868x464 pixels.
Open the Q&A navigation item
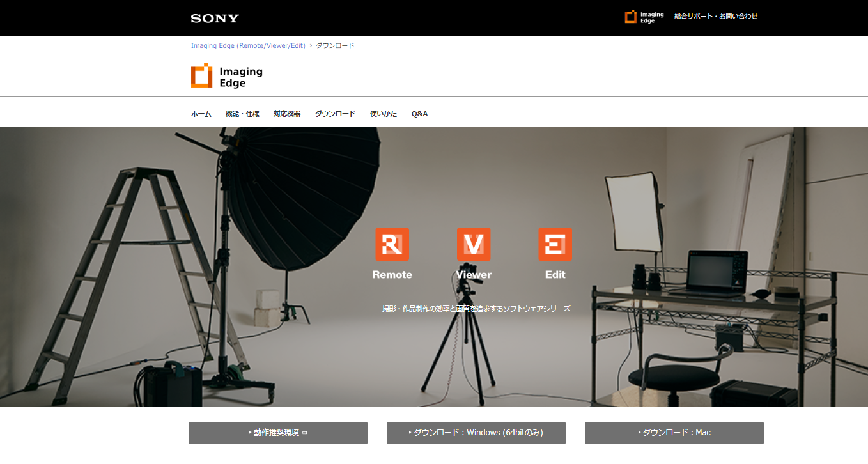419,114
